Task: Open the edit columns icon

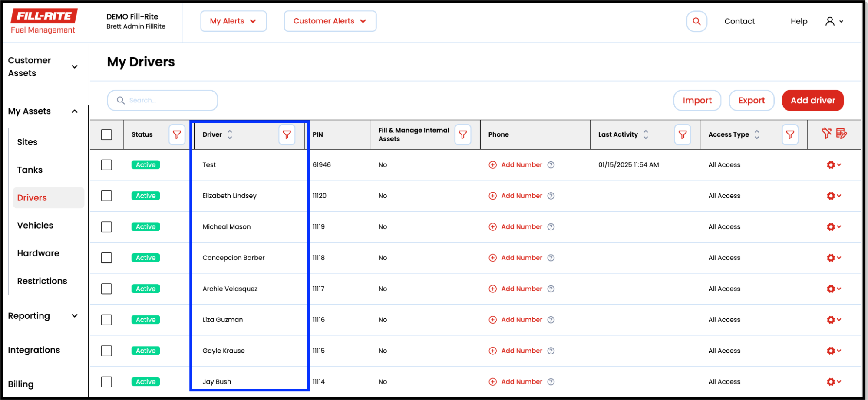Action: [x=841, y=134]
